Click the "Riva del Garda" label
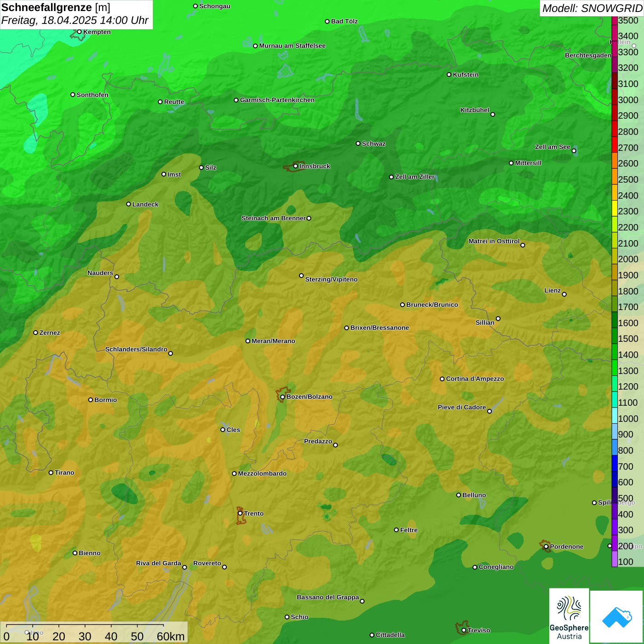Image resolution: width=644 pixels, height=644 pixels. 159,563
